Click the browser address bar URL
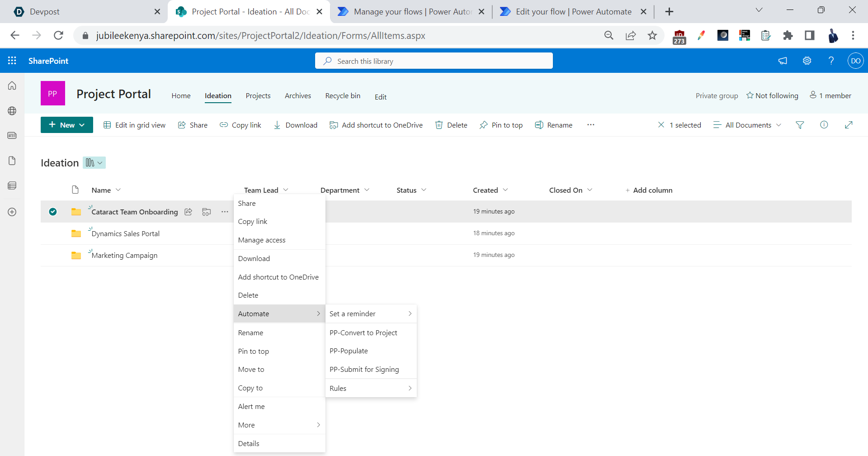The height and width of the screenshot is (456, 868). pyautogui.click(x=260, y=35)
